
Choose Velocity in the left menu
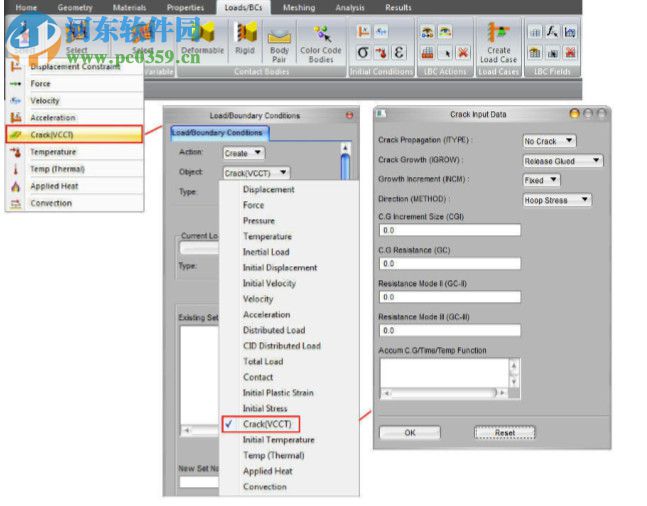click(74, 101)
